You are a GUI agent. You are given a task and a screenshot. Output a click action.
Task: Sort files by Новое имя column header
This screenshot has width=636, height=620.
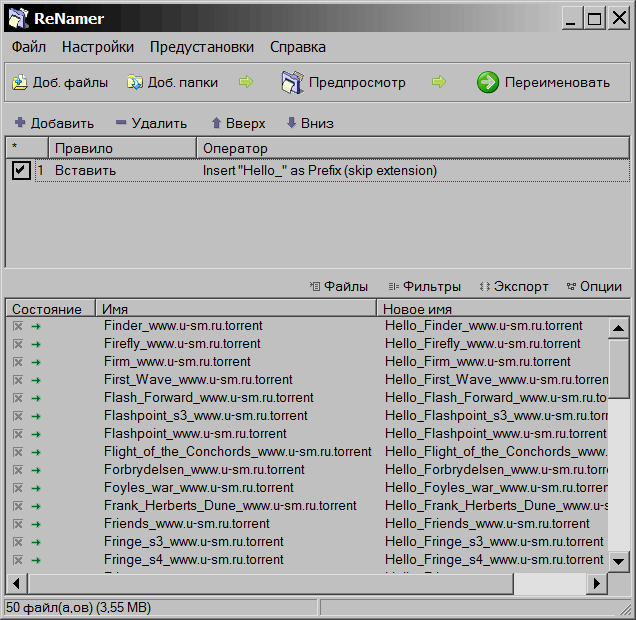click(490, 309)
